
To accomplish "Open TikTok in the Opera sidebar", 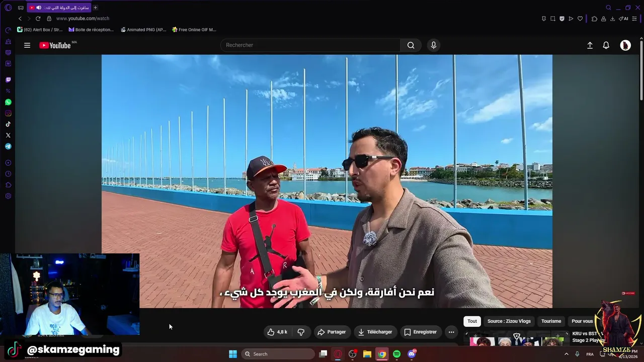I will coord(8,124).
